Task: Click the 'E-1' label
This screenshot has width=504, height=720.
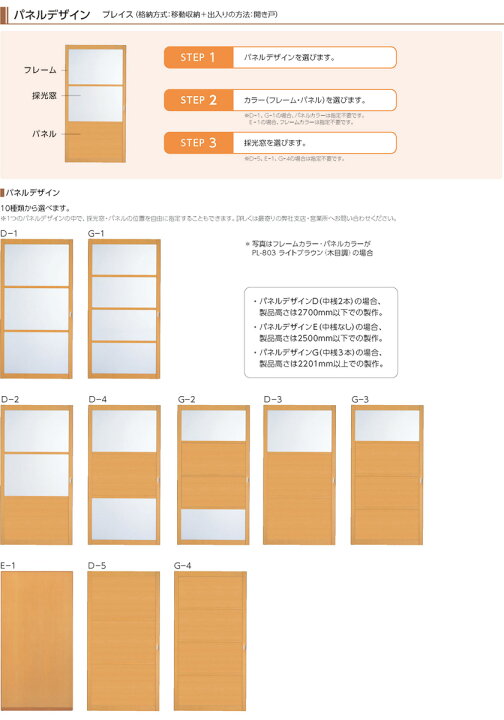Action: tap(8, 566)
